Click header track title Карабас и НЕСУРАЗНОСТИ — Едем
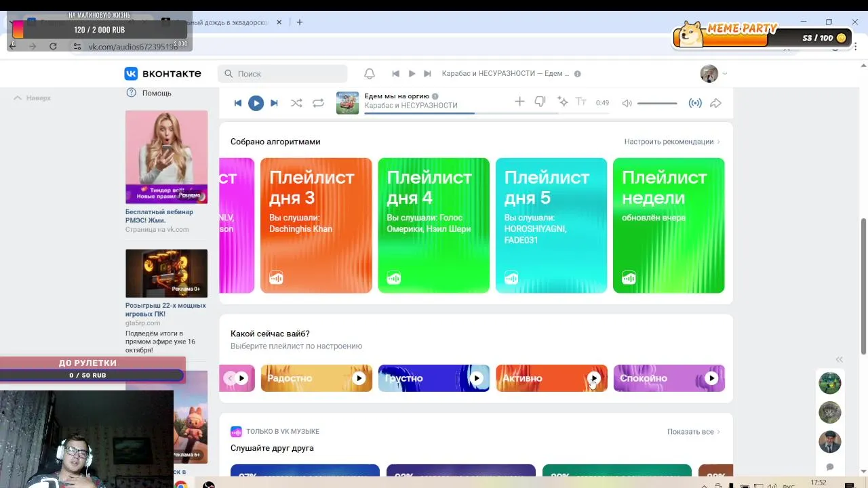 [505, 73]
